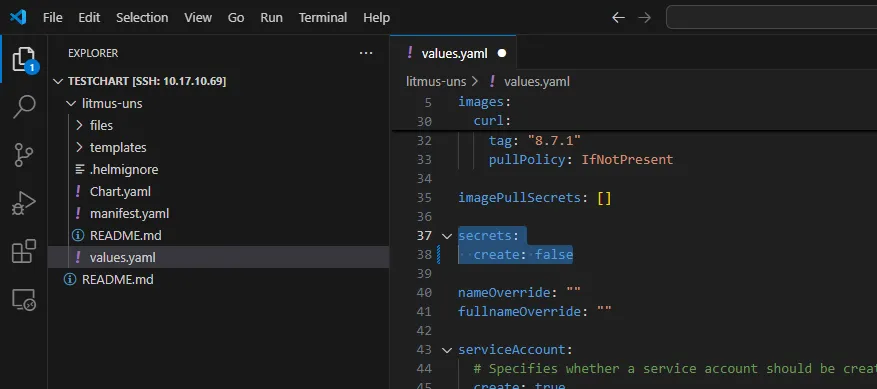877x389 pixels.
Task: Go back with the left arrow
Action: point(618,18)
